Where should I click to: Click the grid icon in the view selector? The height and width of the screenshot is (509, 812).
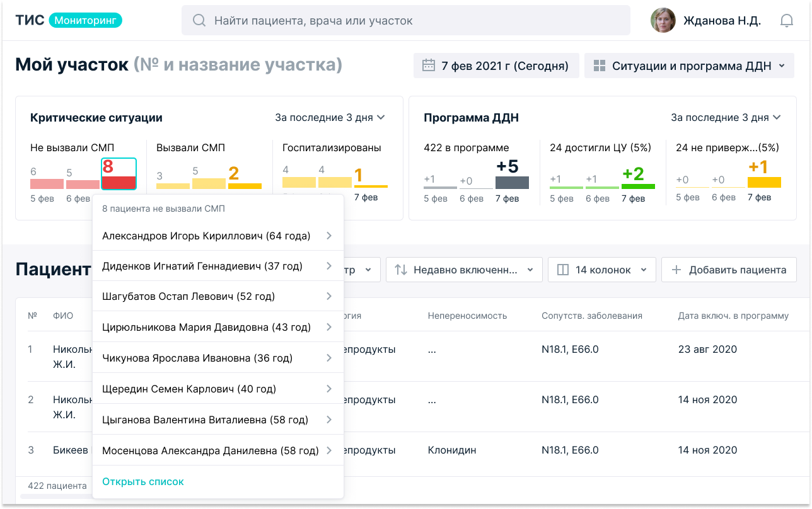[600, 66]
